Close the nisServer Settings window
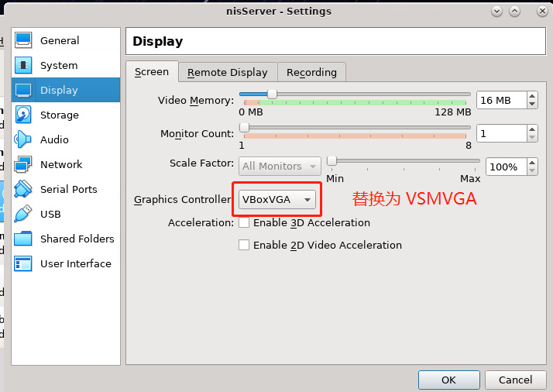This screenshot has width=553, height=392. coord(542,12)
